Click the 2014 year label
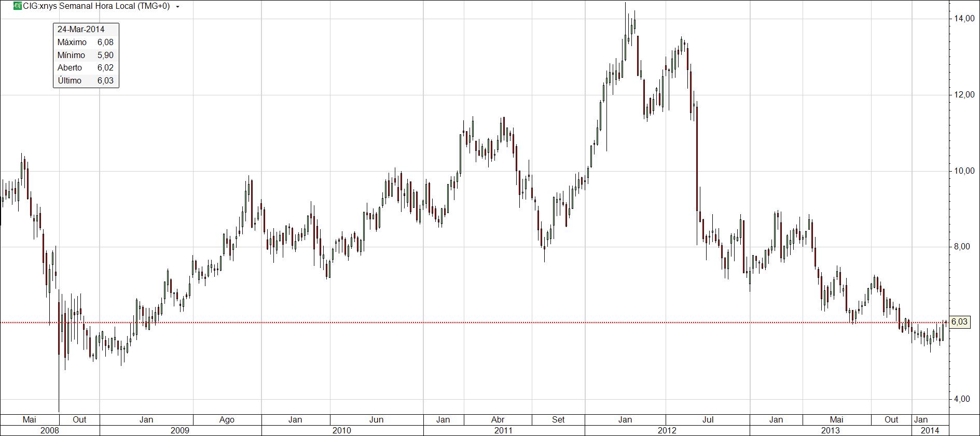 930,430
